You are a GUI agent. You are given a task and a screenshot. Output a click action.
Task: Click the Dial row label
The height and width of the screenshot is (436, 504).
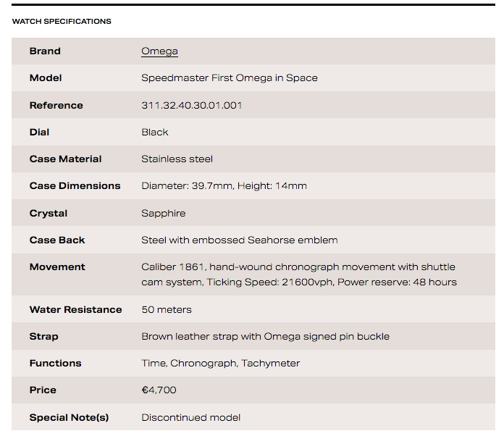(39, 133)
